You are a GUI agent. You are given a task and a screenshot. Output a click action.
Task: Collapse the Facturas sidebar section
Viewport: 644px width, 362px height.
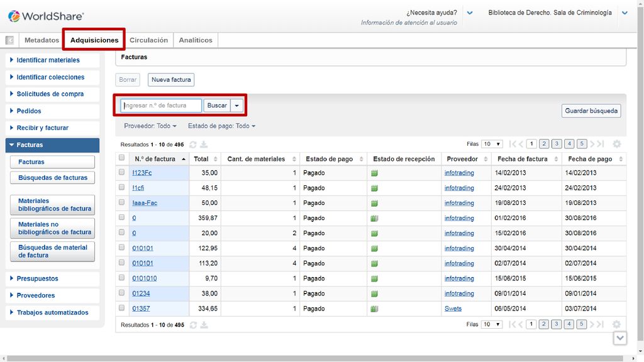coord(52,145)
